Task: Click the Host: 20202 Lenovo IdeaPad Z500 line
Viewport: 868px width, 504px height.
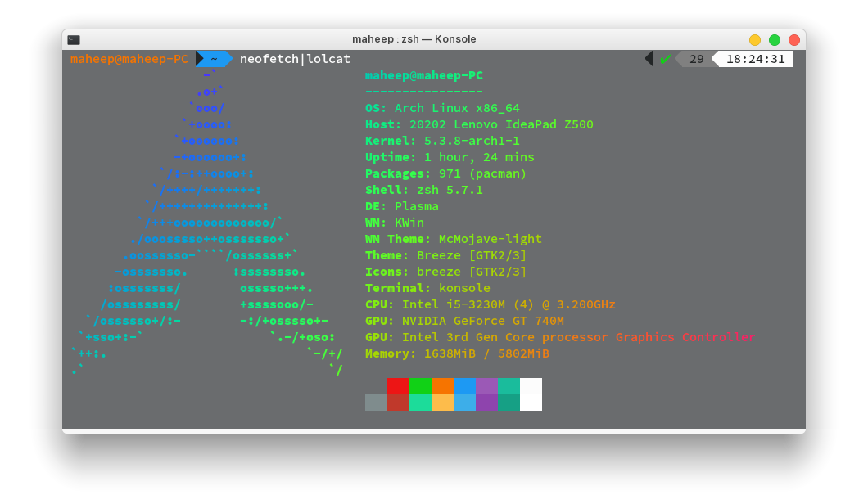Action: pos(479,124)
